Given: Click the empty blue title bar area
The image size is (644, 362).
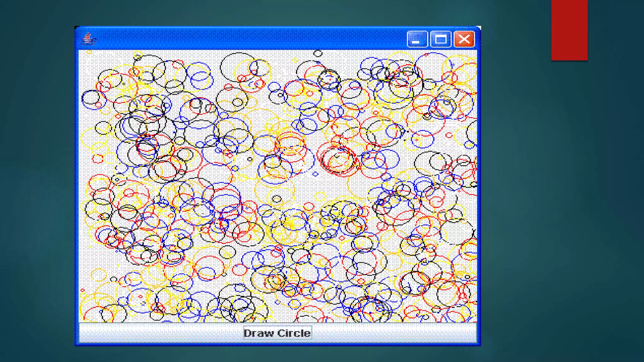Looking at the screenshot, I should 245,39.
